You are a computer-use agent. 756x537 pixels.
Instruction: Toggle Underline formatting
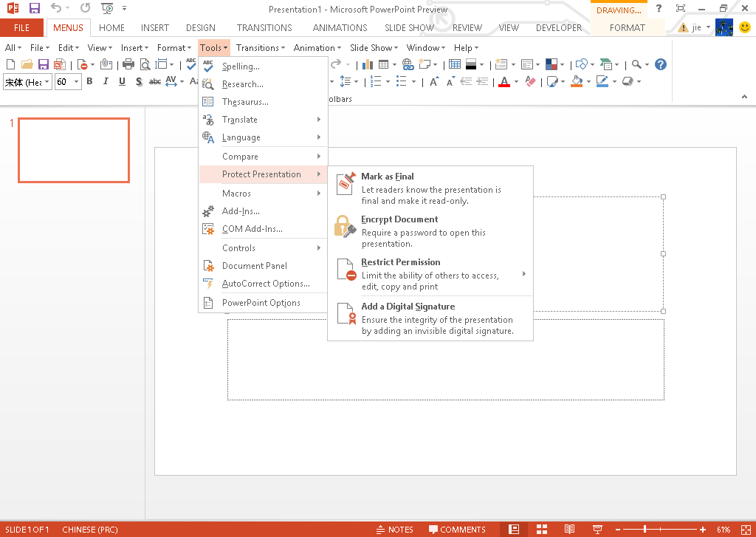coord(122,81)
